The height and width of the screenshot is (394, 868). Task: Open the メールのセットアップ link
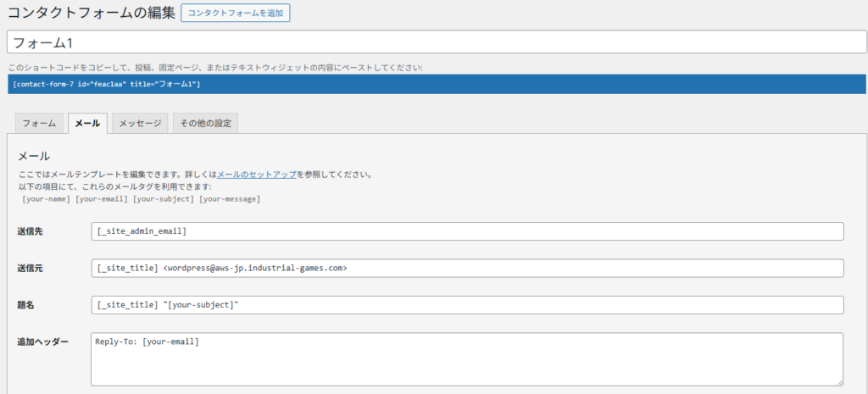tap(257, 175)
